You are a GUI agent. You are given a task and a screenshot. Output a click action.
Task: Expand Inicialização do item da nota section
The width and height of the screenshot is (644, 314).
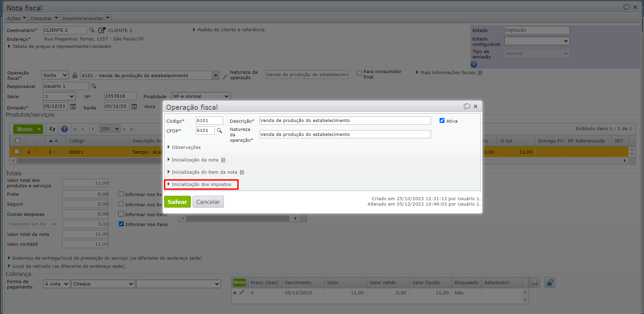[202, 172]
